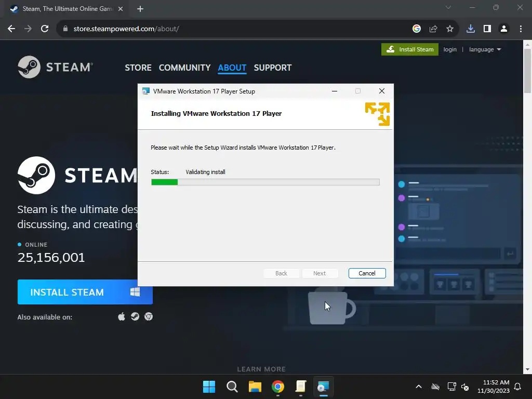Click the Chrome OS download icon

(149, 316)
